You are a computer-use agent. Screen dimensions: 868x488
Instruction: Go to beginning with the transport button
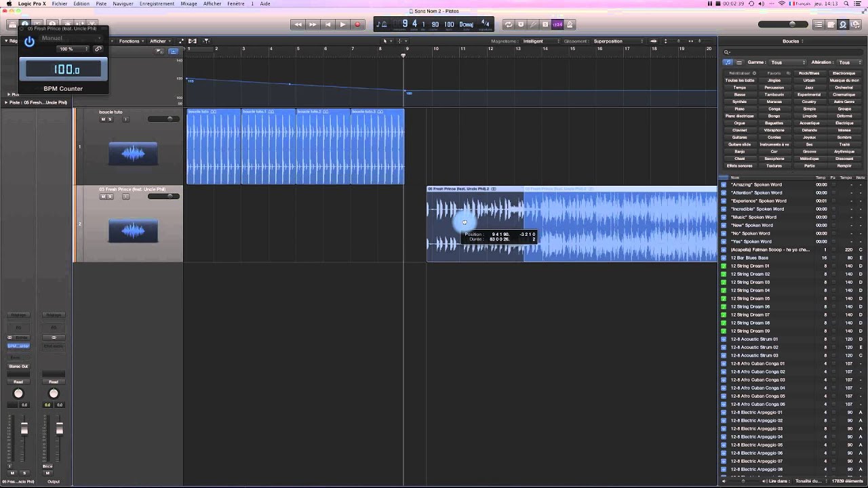tap(328, 24)
